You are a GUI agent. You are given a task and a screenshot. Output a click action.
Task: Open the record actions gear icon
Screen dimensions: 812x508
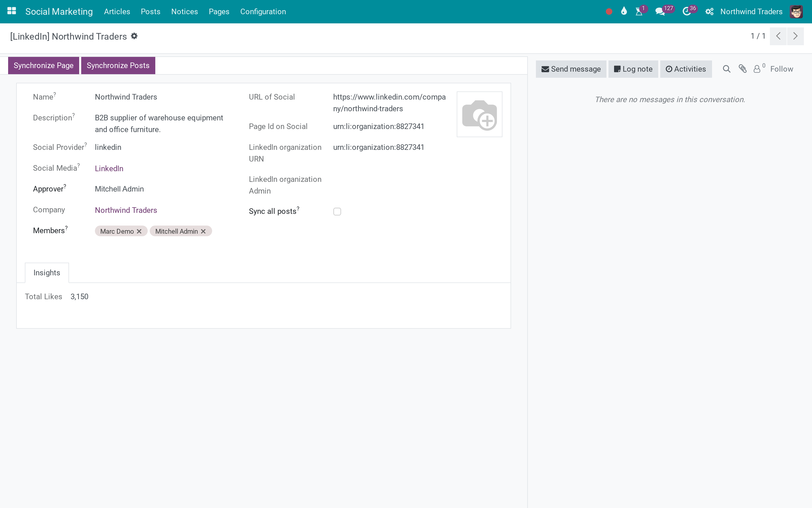click(x=134, y=36)
